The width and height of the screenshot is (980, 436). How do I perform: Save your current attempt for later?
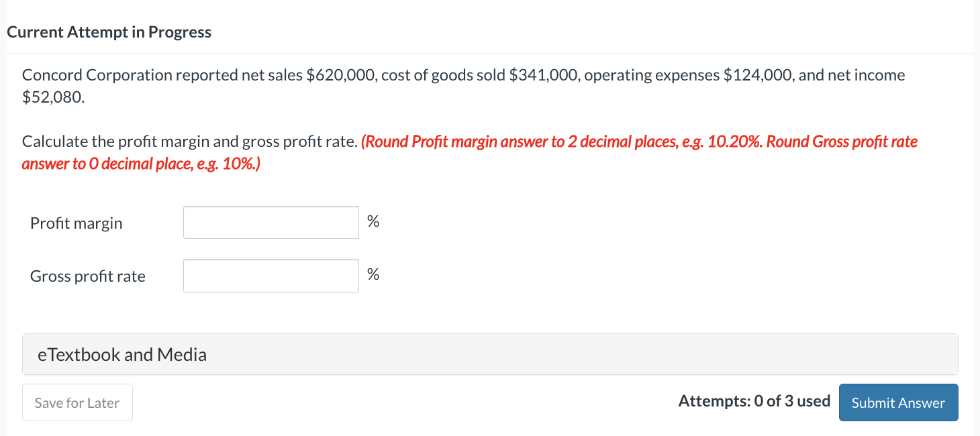pyautogui.click(x=77, y=402)
